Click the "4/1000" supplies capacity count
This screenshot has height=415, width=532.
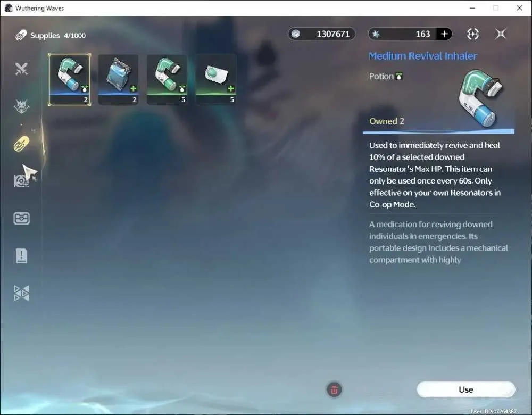75,35
